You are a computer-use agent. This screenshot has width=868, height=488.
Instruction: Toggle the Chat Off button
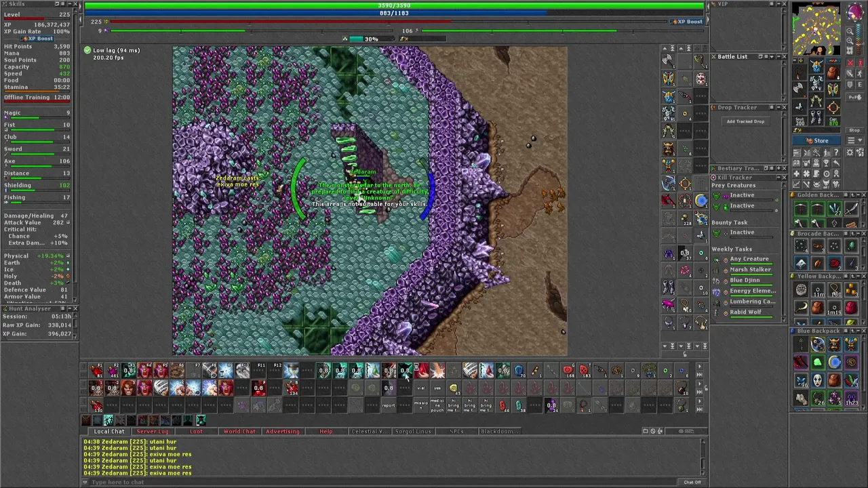coord(692,482)
